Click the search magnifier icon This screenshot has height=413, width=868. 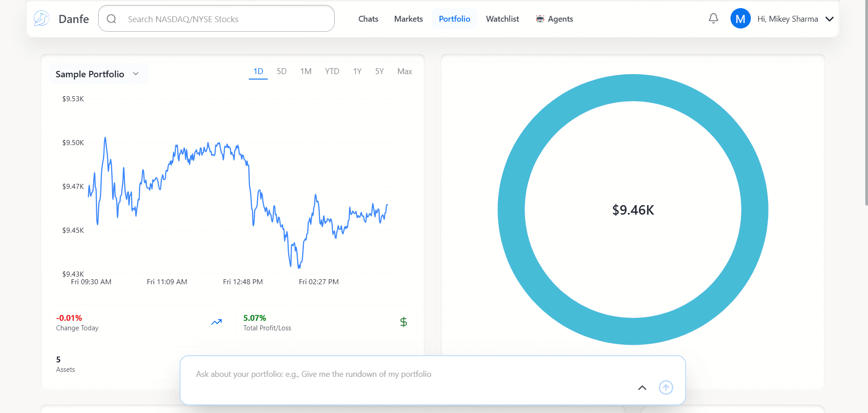[x=112, y=19]
